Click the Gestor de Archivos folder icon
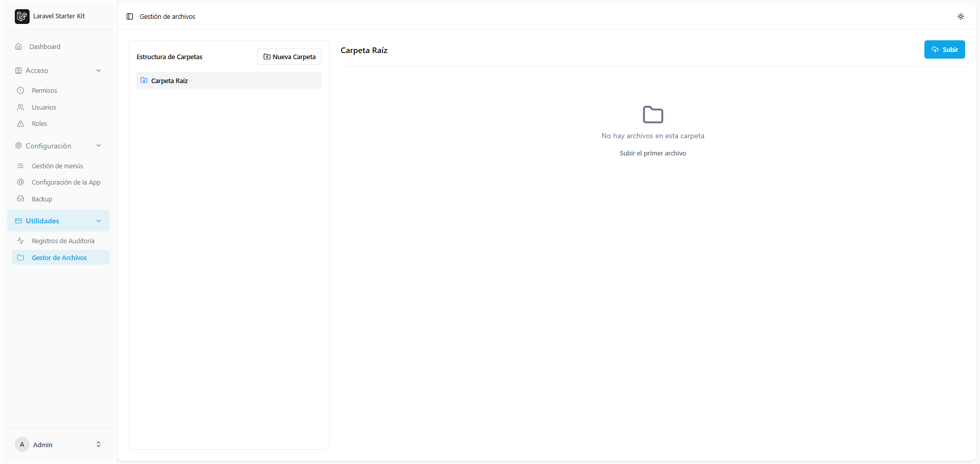This screenshot has height=464, width=980. click(21, 257)
